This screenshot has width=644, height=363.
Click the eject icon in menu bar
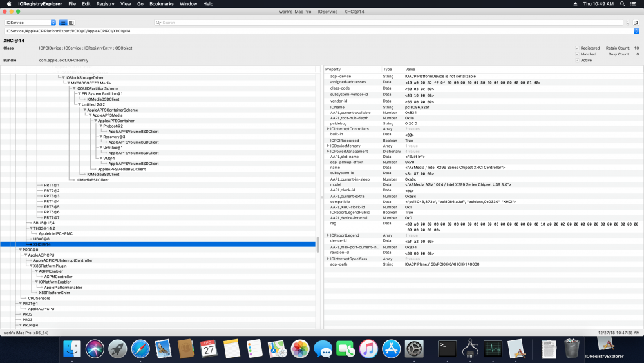point(575,4)
